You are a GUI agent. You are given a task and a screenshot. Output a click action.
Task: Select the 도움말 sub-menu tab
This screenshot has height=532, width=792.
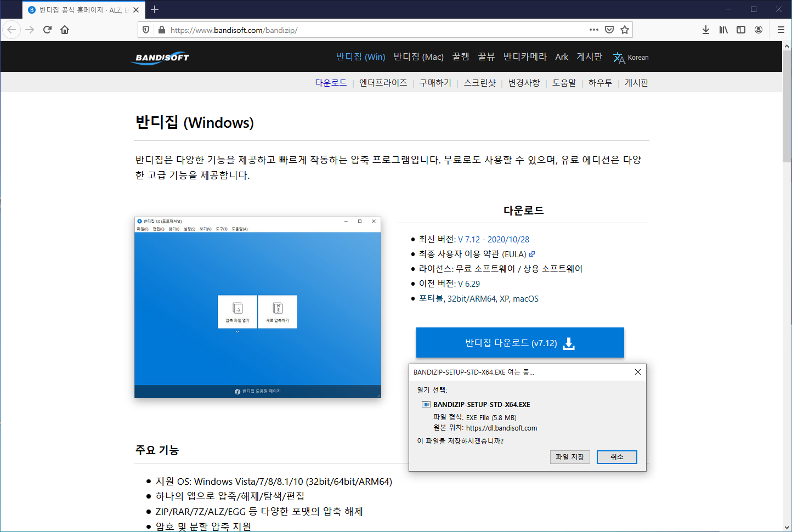click(x=564, y=83)
